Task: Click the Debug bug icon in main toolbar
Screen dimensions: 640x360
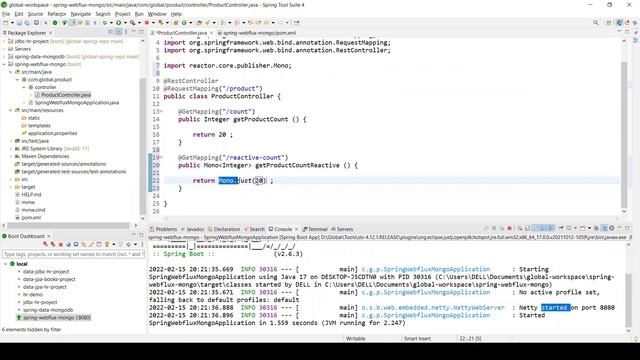Action: tap(105, 23)
